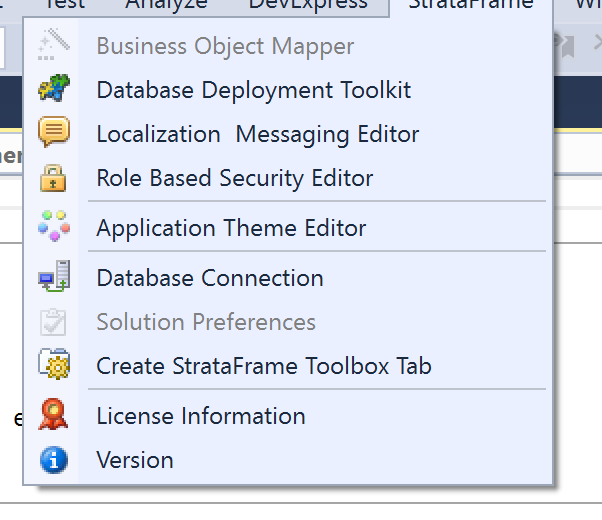Launch Database Deployment Toolkit
Screen dimensions: 602x520
coord(253,90)
